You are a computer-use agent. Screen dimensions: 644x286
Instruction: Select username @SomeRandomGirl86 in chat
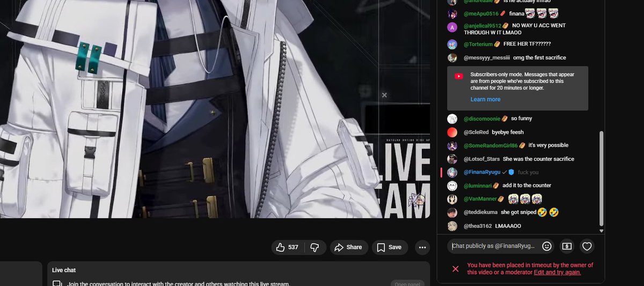[x=491, y=145]
